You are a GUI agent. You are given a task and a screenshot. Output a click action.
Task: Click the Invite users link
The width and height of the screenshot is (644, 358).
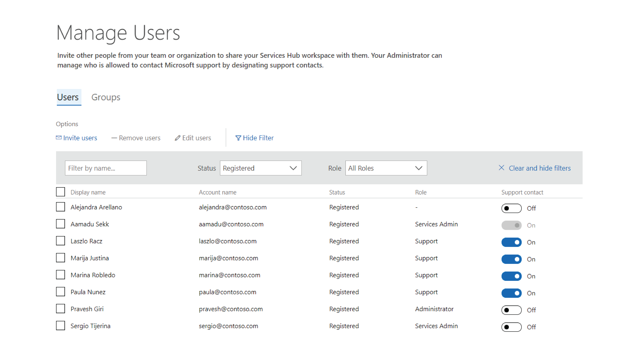click(x=80, y=138)
